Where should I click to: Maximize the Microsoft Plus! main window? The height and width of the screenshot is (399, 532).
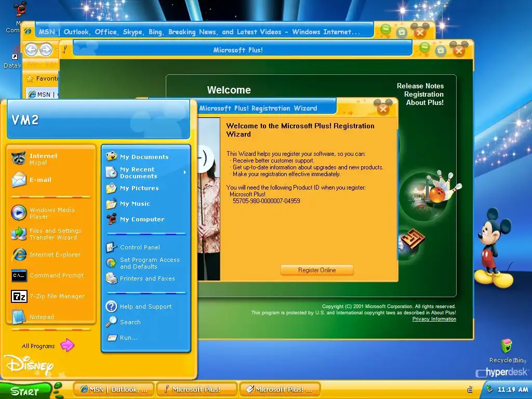point(441,51)
